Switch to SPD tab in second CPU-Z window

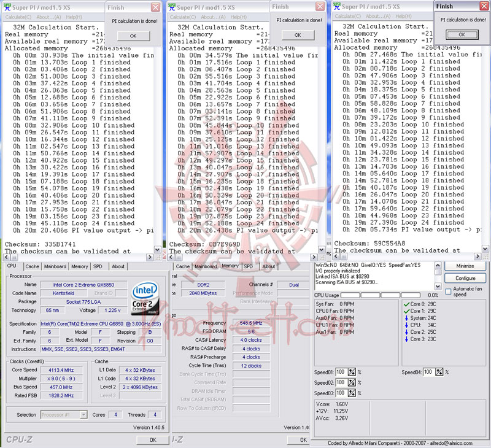(x=249, y=266)
